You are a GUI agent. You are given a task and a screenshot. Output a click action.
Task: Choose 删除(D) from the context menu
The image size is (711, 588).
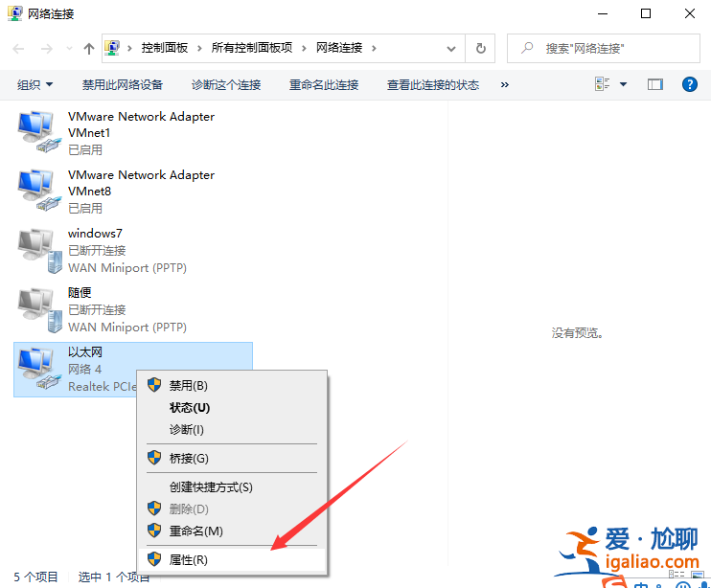[232, 509]
